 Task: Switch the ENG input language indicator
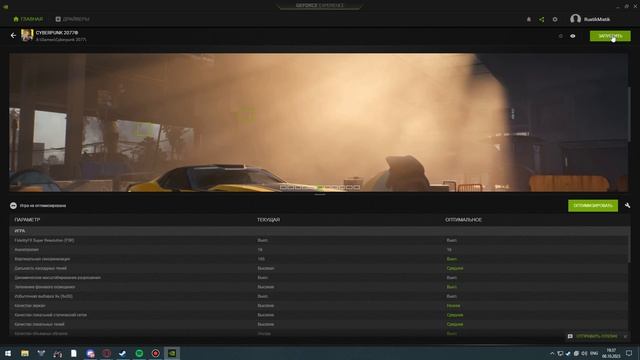tap(594, 353)
